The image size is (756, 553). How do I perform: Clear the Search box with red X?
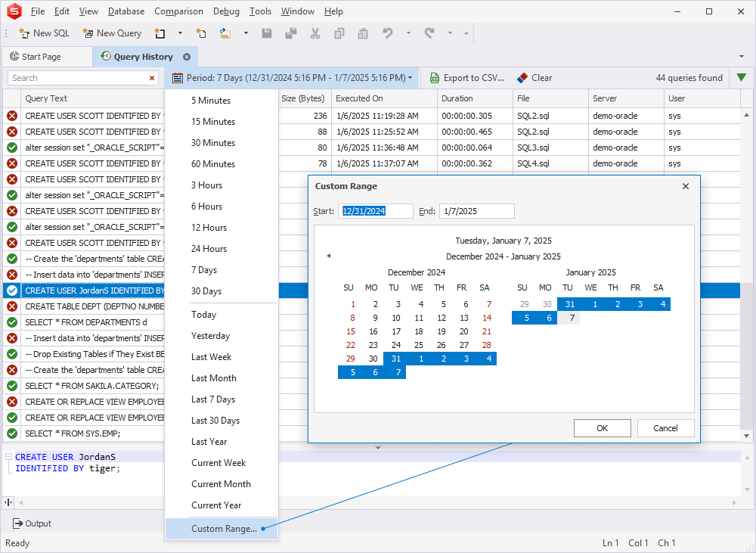tap(152, 78)
